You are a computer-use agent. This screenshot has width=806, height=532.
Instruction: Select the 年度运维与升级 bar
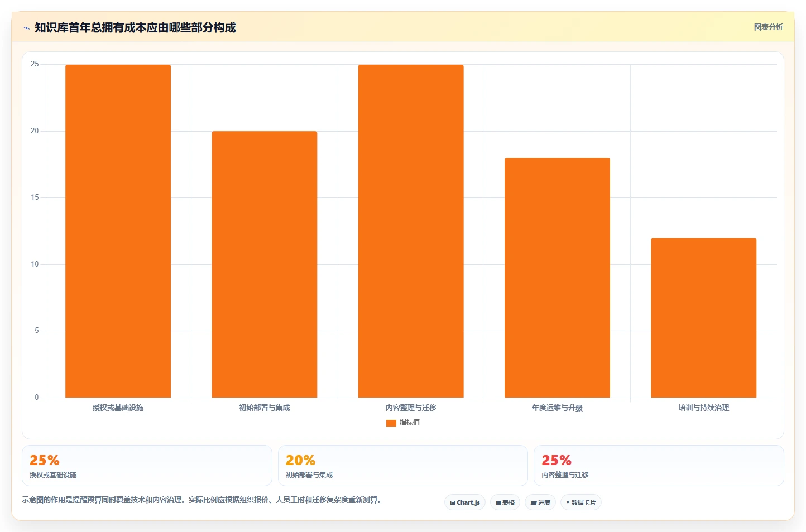(557, 278)
